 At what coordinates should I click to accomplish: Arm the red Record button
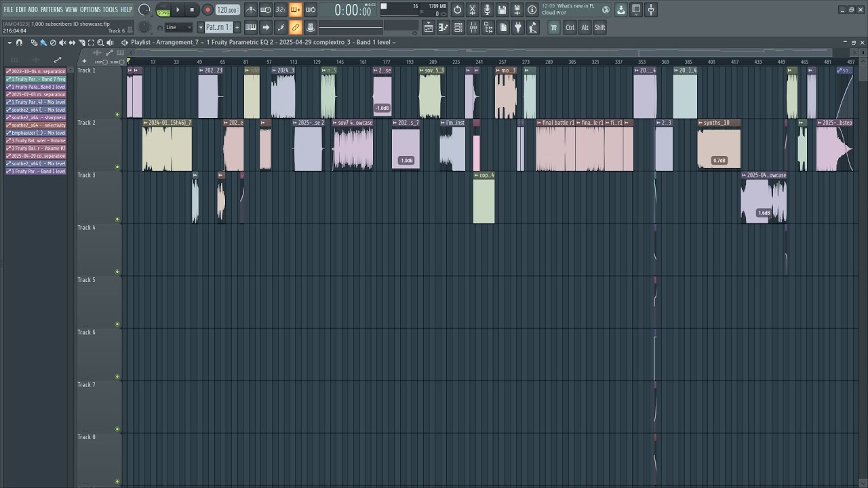[x=208, y=9]
